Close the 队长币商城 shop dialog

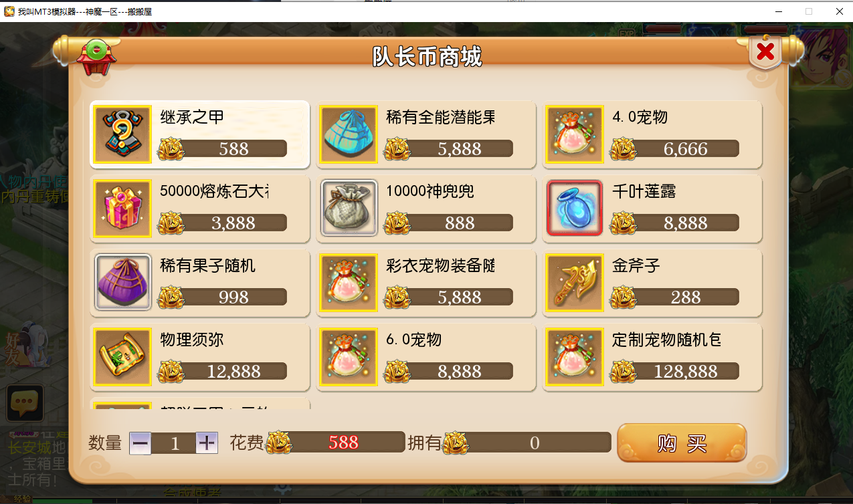tap(765, 51)
